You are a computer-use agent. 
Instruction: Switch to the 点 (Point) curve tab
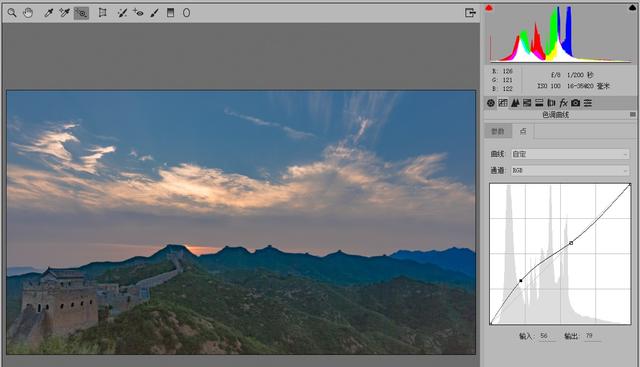(523, 131)
